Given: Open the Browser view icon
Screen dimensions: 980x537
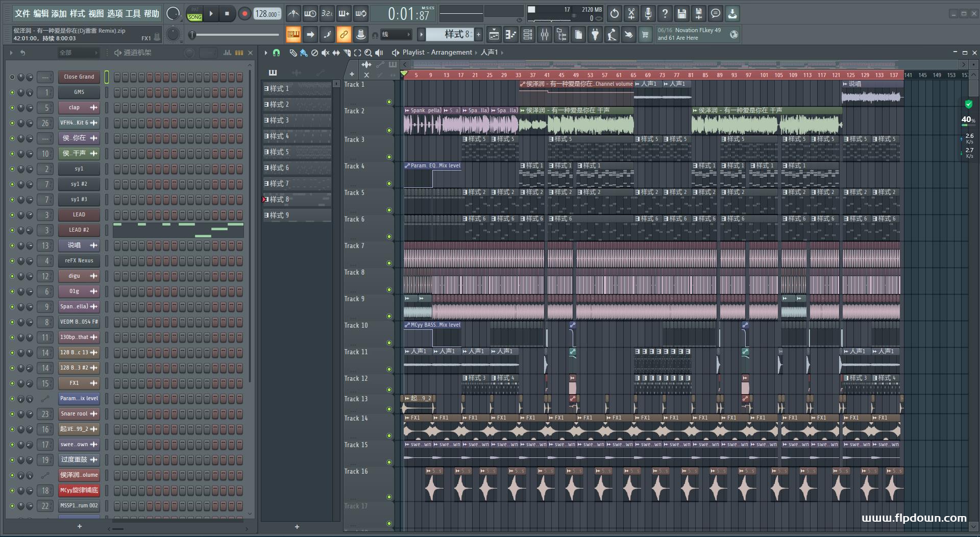Looking at the screenshot, I should tap(561, 35).
